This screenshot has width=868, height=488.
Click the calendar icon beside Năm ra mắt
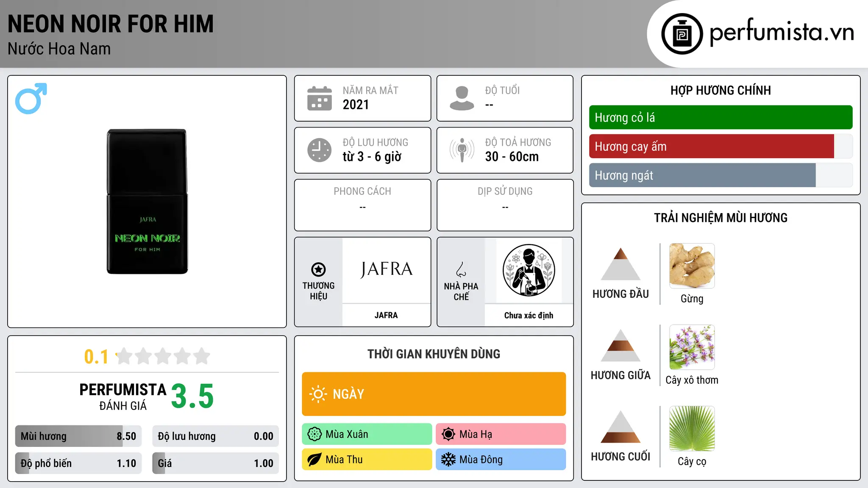(320, 98)
